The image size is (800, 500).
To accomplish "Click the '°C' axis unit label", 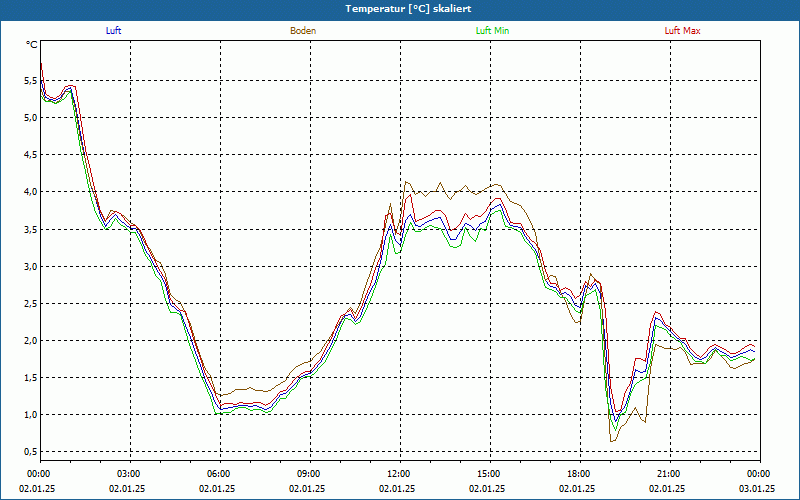I will (32, 45).
